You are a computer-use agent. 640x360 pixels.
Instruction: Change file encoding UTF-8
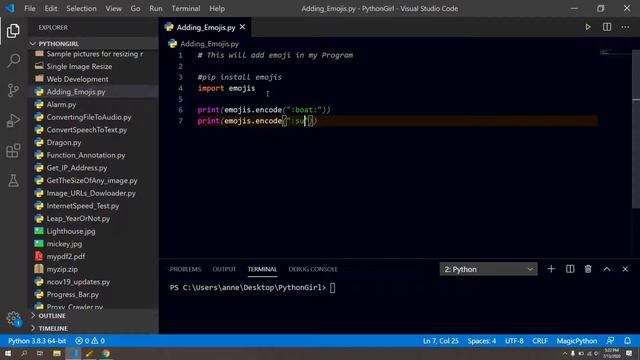(x=514, y=340)
